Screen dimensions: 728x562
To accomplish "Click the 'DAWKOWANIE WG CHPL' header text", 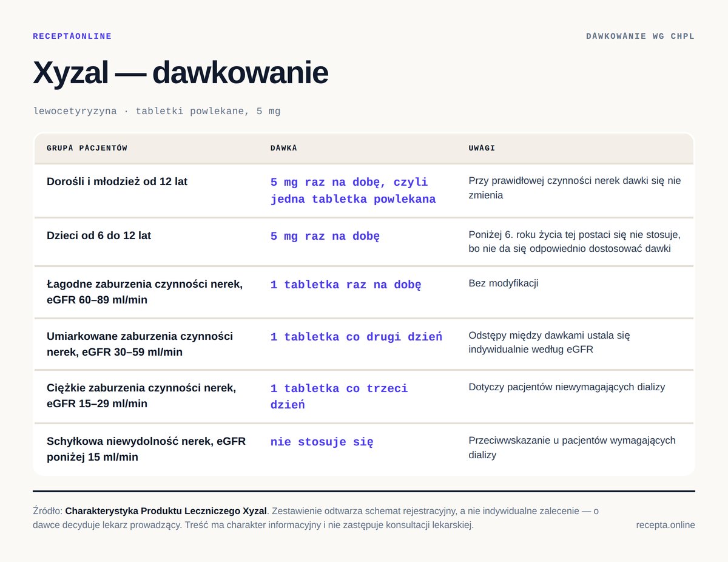I will (x=640, y=36).
